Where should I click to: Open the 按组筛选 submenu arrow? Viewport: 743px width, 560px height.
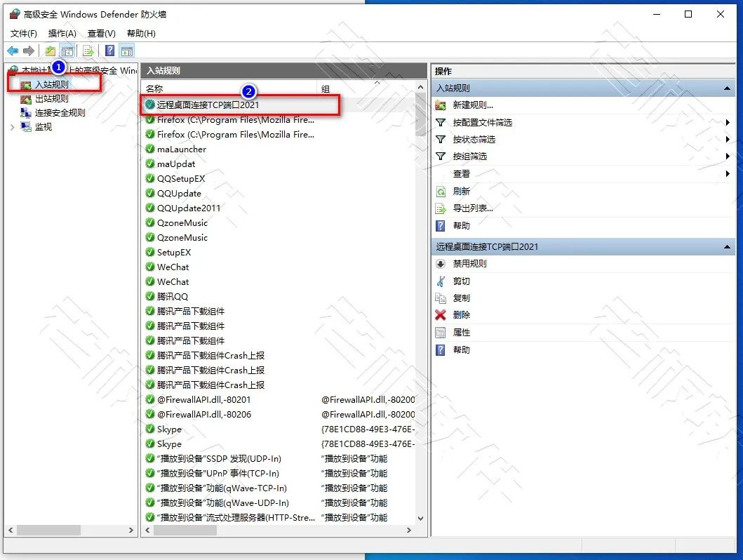(728, 156)
